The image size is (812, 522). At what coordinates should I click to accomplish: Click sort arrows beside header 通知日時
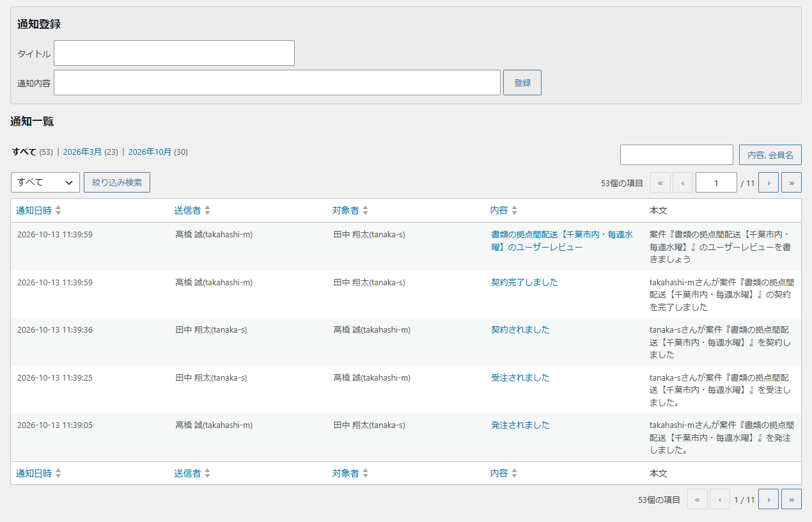click(x=58, y=210)
